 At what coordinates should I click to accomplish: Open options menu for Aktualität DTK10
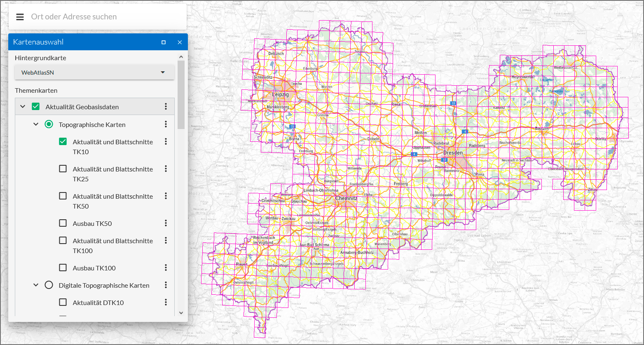(166, 302)
